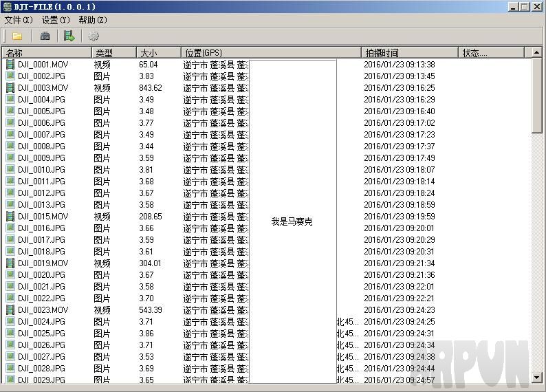Click the video icon of DJI_0023.MOV

pos(10,310)
